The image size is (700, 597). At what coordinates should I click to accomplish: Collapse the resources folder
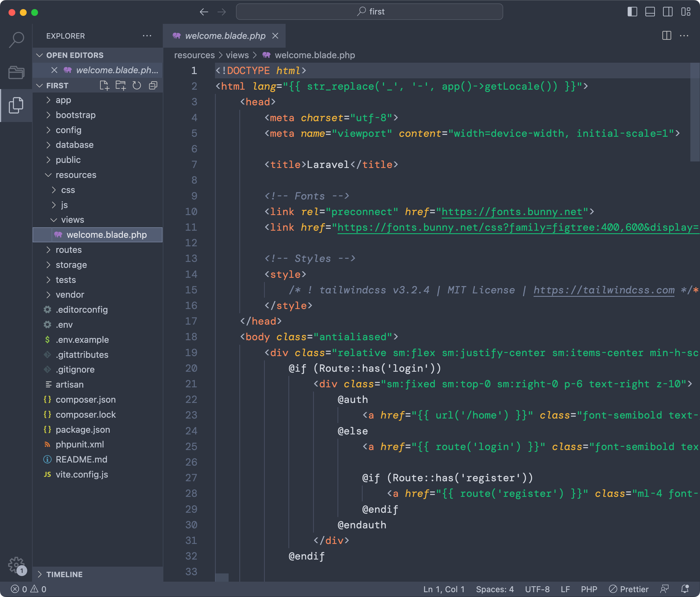[x=76, y=175]
